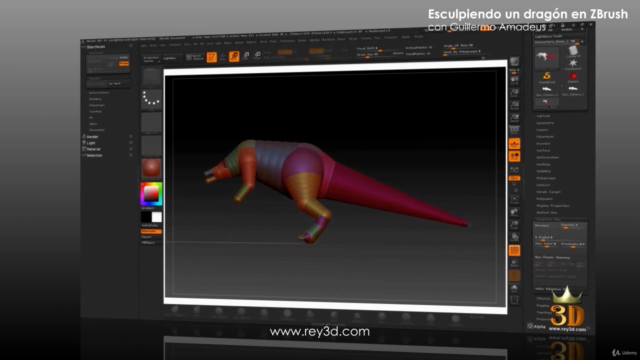This screenshot has height=360, width=640.
Task: Select the red ZSphere tool icon
Action: (573, 77)
